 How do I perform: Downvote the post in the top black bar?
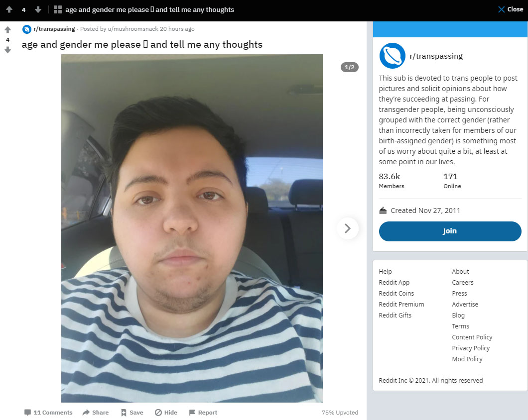click(x=38, y=9)
